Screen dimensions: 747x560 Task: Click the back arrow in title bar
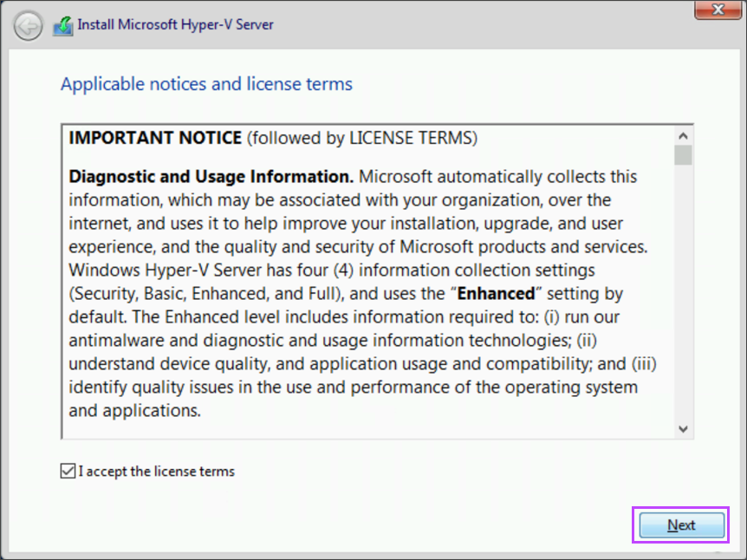tap(29, 26)
